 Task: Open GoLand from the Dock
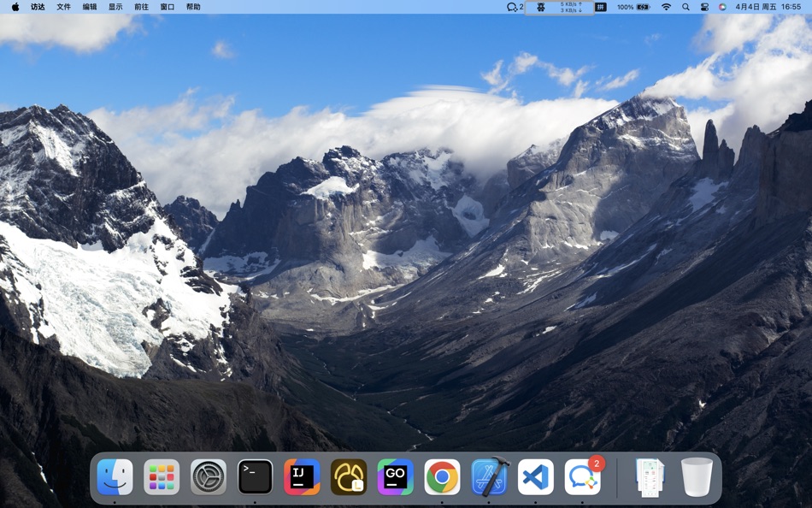point(395,476)
